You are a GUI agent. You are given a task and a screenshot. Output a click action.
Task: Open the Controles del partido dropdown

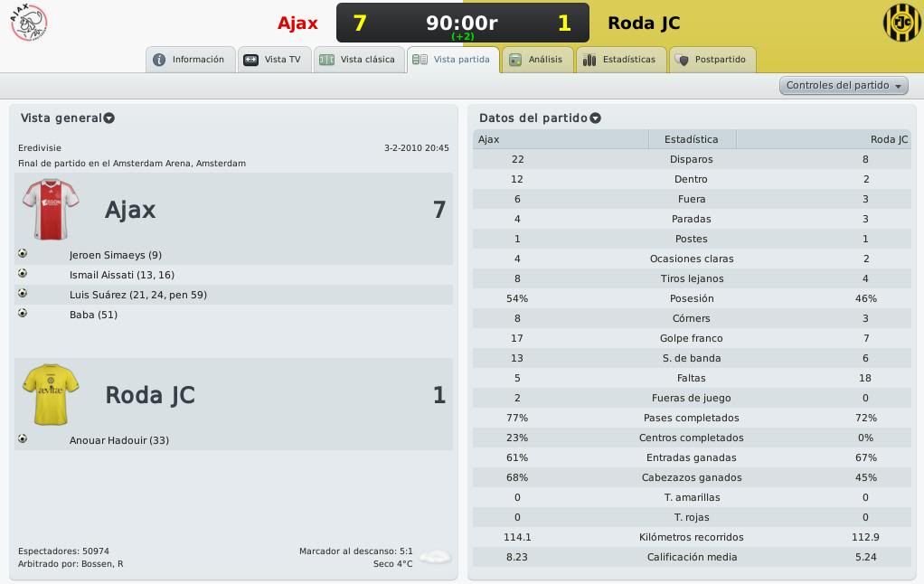(x=844, y=86)
